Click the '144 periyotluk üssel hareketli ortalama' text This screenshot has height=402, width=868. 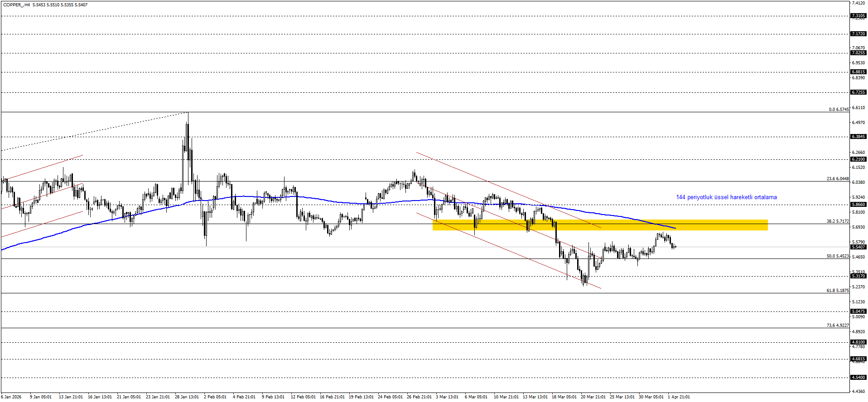coord(726,197)
